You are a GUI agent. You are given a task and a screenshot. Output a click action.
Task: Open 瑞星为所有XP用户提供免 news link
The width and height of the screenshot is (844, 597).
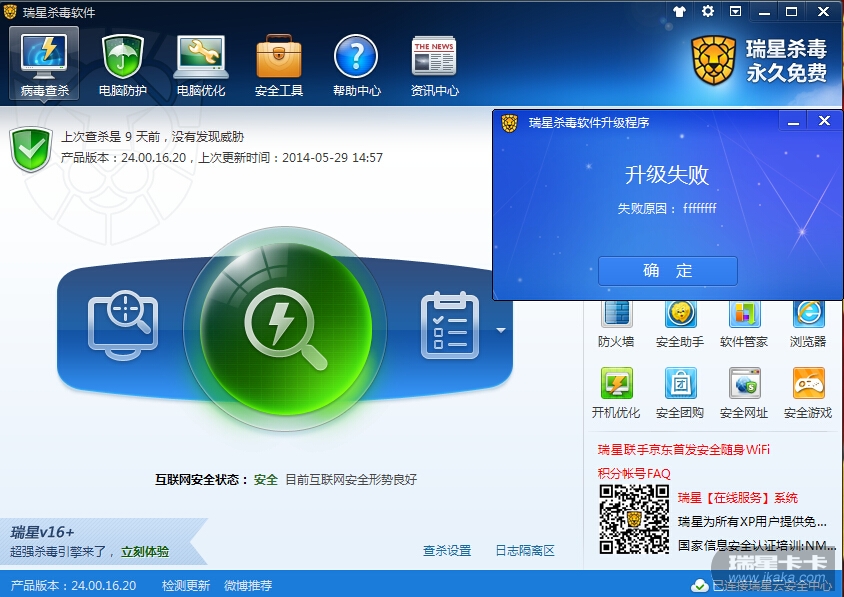pos(752,522)
